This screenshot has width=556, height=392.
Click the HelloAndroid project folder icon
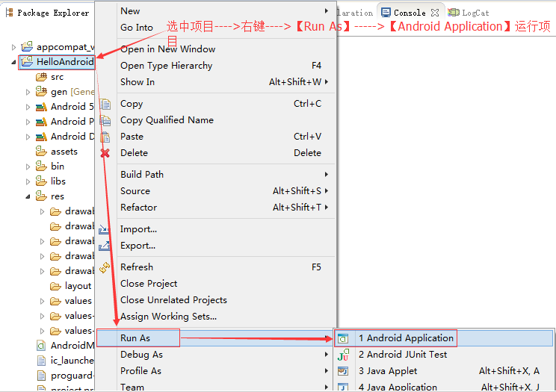(x=27, y=62)
